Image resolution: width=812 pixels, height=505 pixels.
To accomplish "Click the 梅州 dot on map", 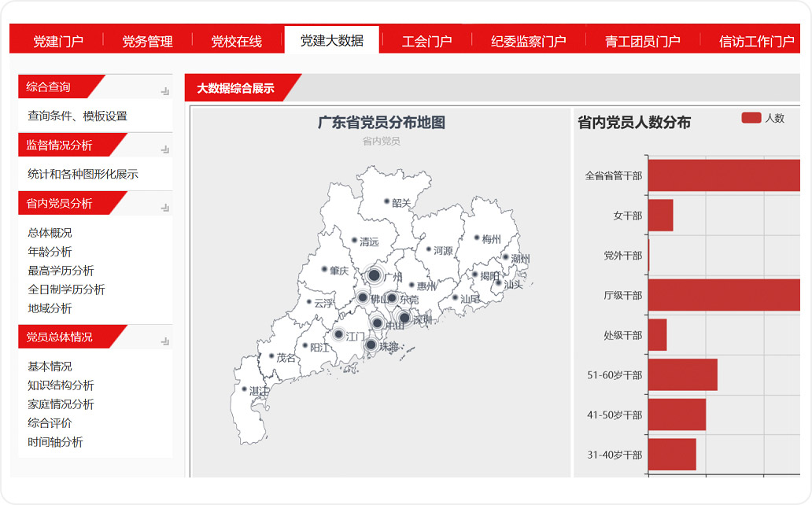I will point(477,237).
